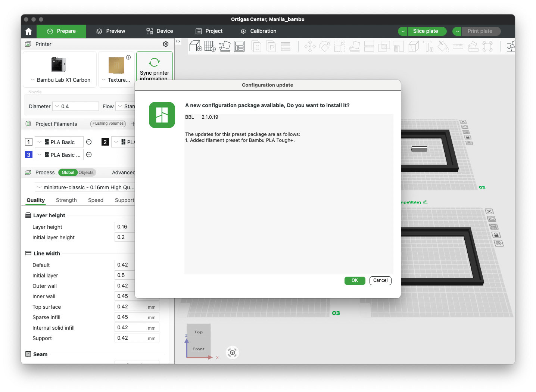
Task: Select the Emboss text tool
Action: (428, 46)
